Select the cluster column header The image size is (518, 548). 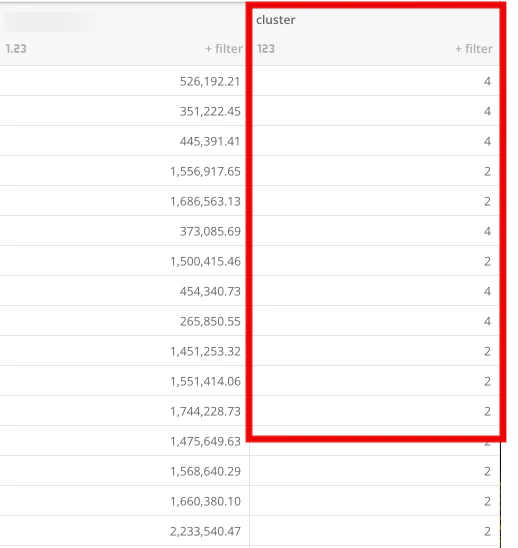(275, 20)
